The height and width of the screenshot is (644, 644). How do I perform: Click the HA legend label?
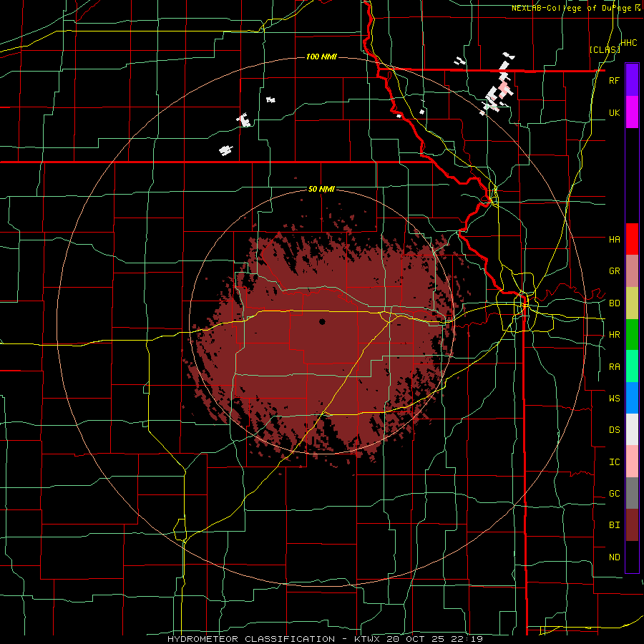point(614,240)
